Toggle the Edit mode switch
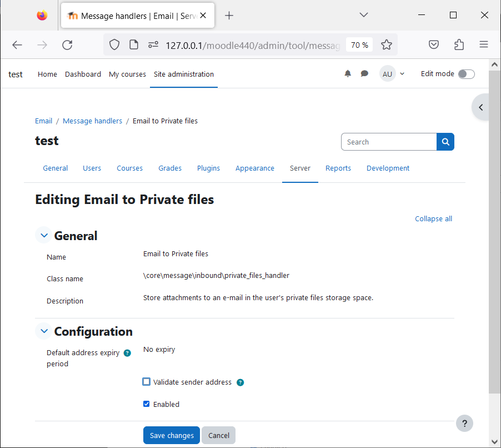The height and width of the screenshot is (448, 501). point(466,74)
